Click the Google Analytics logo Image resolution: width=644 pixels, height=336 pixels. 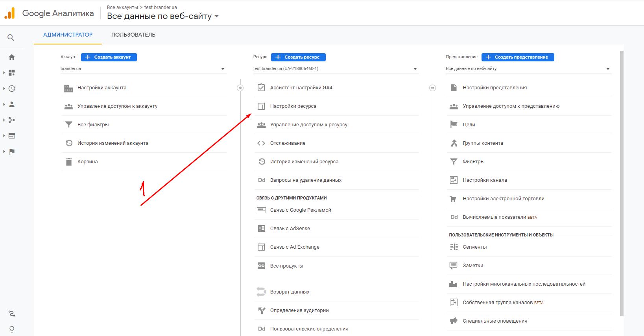10,13
